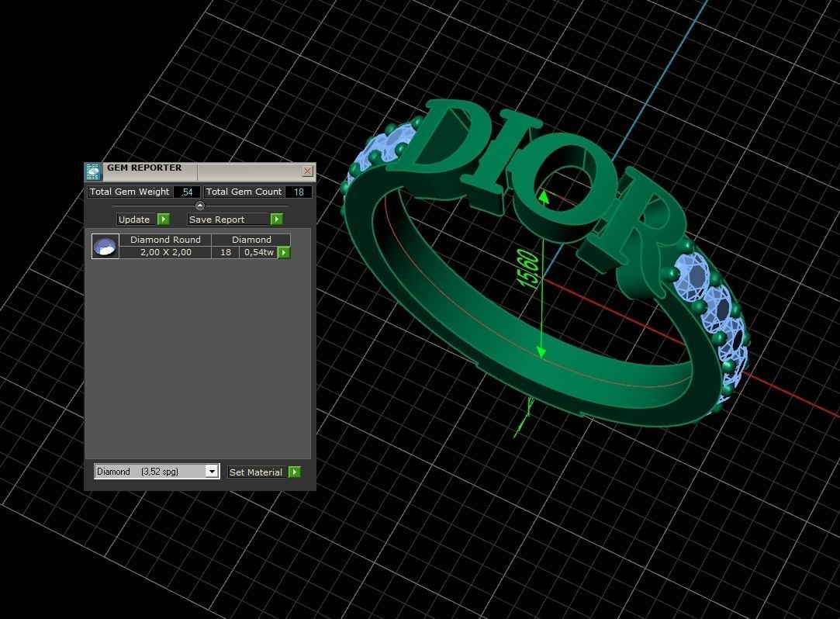The height and width of the screenshot is (619, 840).
Task: Click the 'Diamond Round' text cell
Action: pyautogui.click(x=165, y=240)
